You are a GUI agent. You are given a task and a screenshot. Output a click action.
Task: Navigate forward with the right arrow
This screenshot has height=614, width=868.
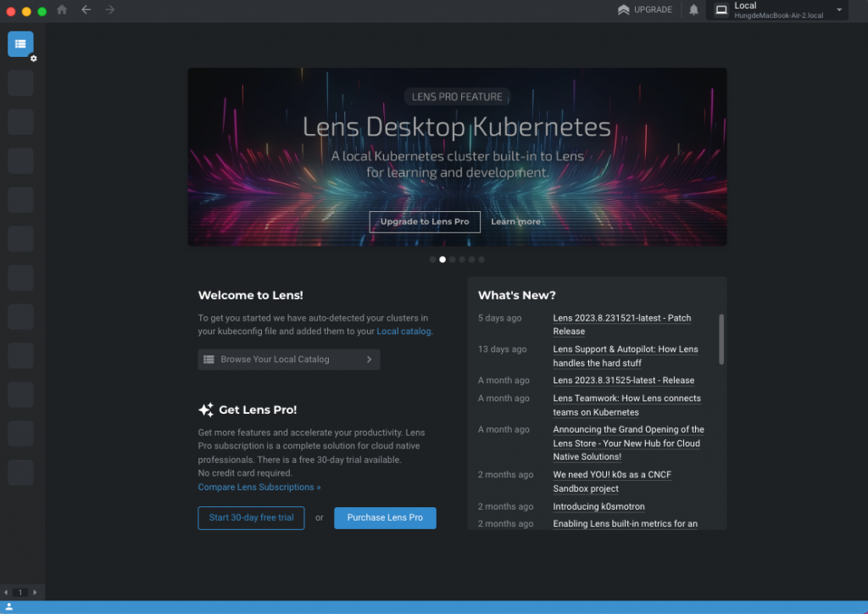click(109, 9)
